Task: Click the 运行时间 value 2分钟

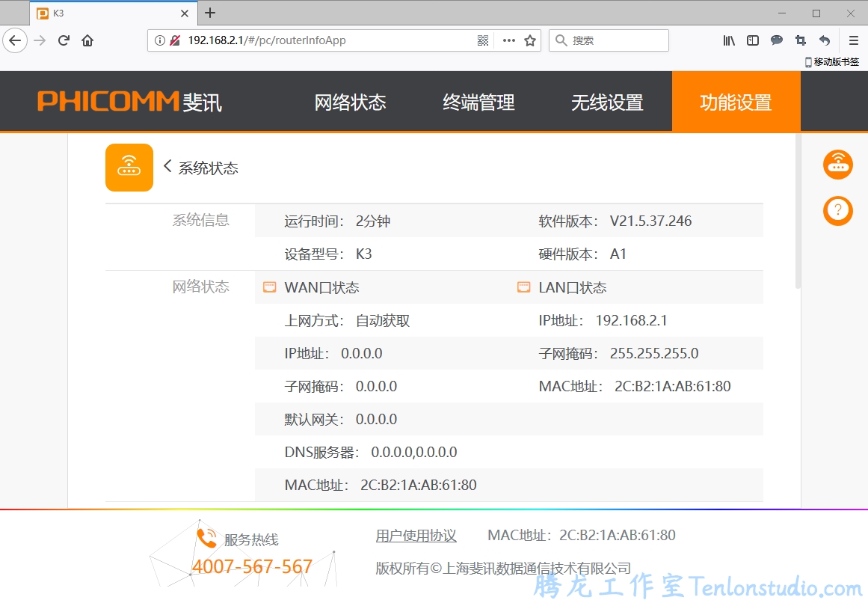Action: [373, 221]
